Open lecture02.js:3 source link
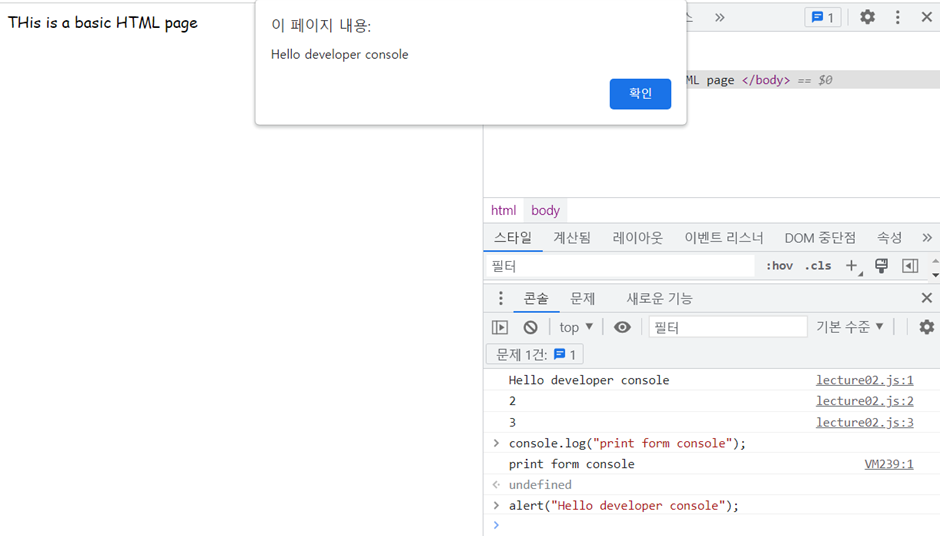 pyautogui.click(x=864, y=423)
